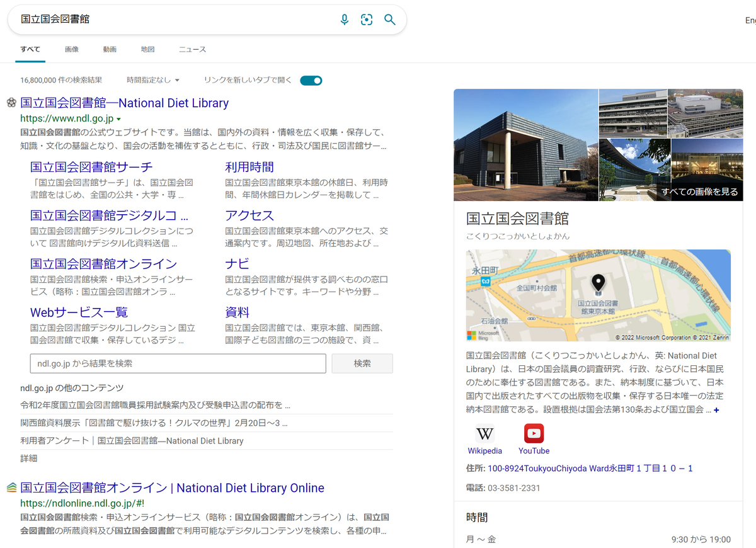Image resolution: width=756 pixels, height=548 pixels.
Task: Click the https://www.ndl.go.jp URL
Action: tap(67, 118)
